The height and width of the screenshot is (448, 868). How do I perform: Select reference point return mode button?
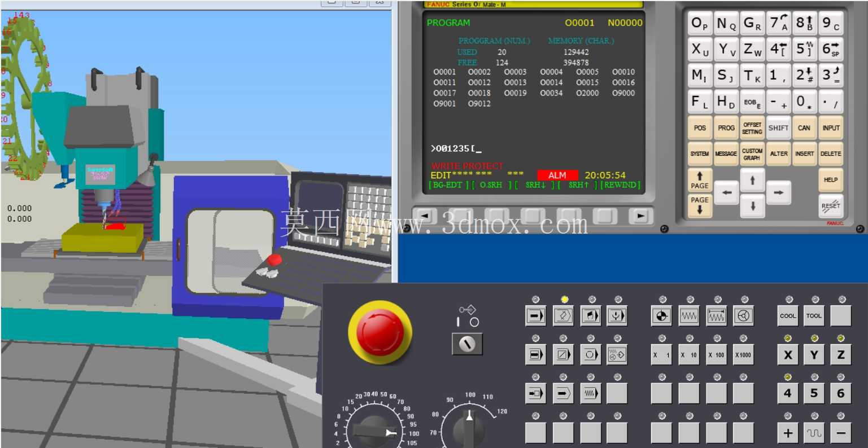pos(662,316)
